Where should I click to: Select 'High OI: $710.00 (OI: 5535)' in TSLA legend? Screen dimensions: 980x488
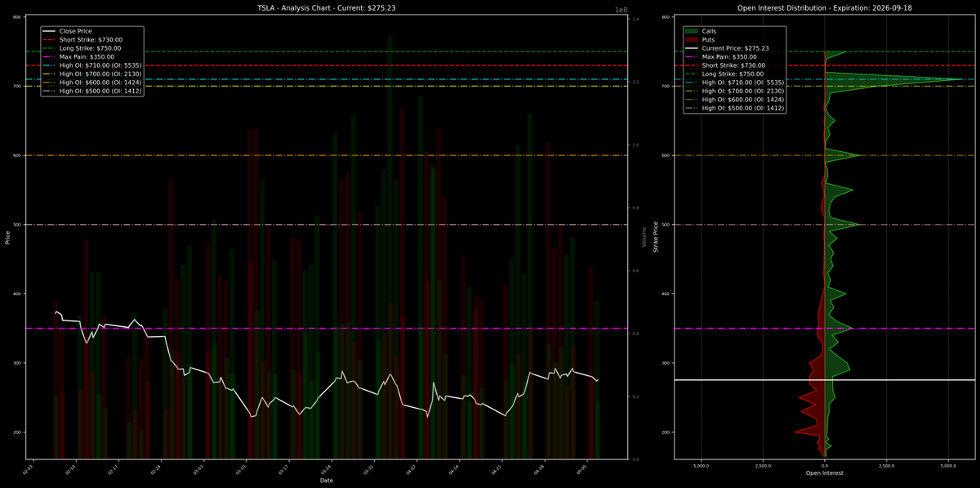point(100,65)
